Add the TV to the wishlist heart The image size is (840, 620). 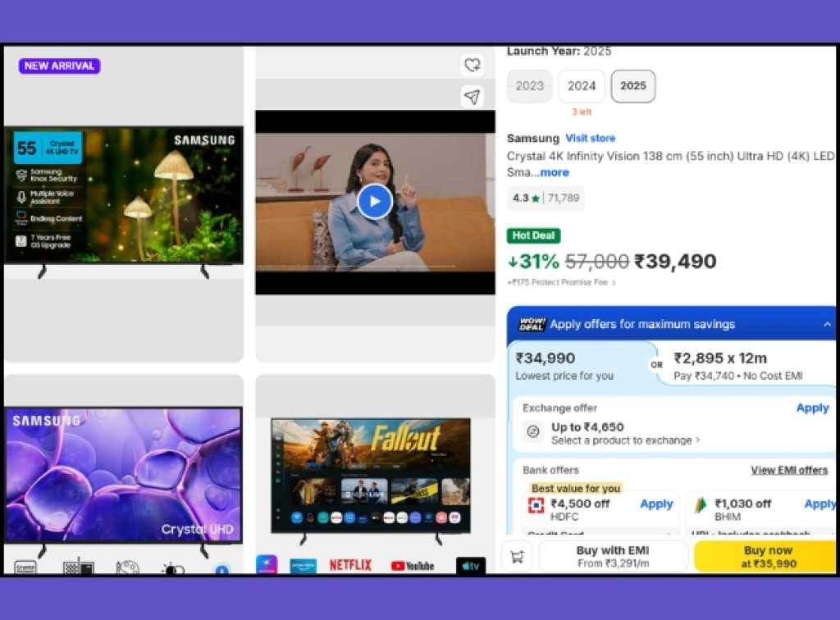pos(472,65)
